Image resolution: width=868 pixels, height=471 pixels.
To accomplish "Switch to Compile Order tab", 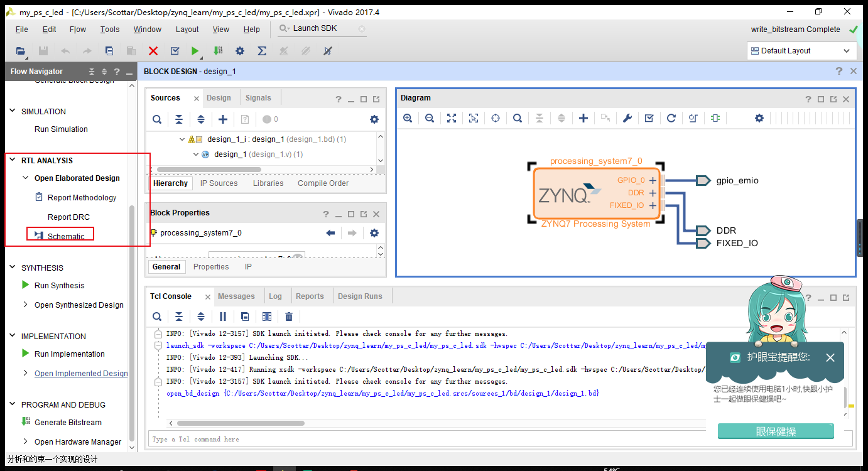I will point(323,183).
